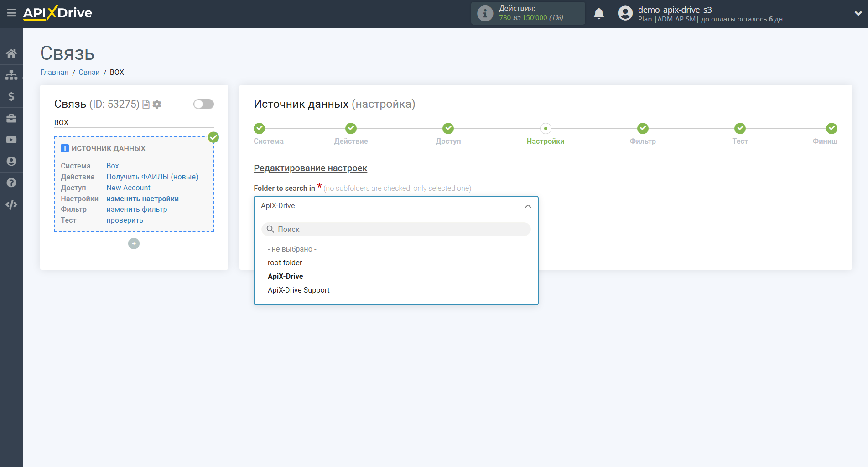This screenshot has width=868, height=467.
Task: Select 'root folder' from dropdown list
Action: point(285,263)
